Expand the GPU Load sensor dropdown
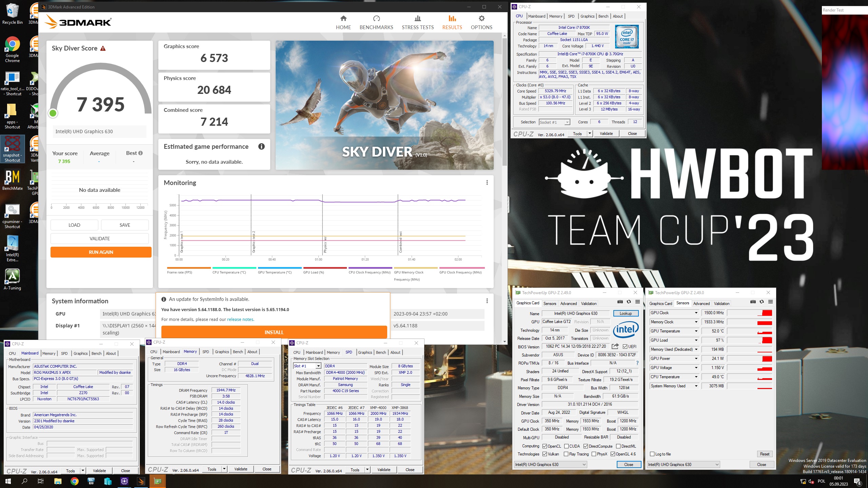868x488 pixels. [696, 340]
